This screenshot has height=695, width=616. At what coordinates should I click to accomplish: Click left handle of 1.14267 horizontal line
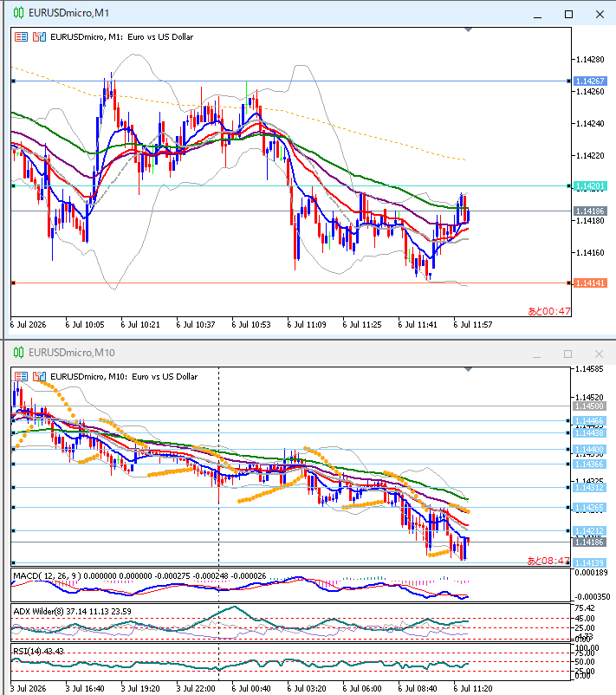coord(14,81)
